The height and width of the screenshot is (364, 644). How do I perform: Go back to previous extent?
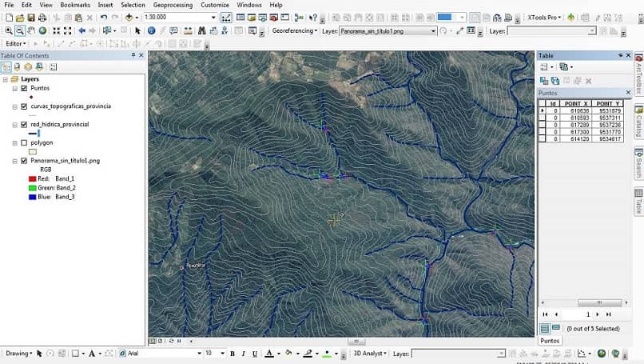(x=81, y=31)
